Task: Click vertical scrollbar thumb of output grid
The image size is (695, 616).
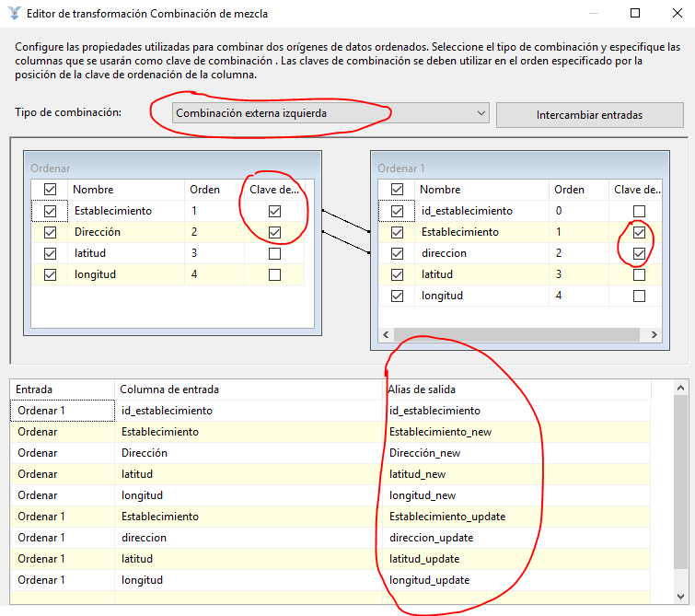Action: (x=681, y=482)
